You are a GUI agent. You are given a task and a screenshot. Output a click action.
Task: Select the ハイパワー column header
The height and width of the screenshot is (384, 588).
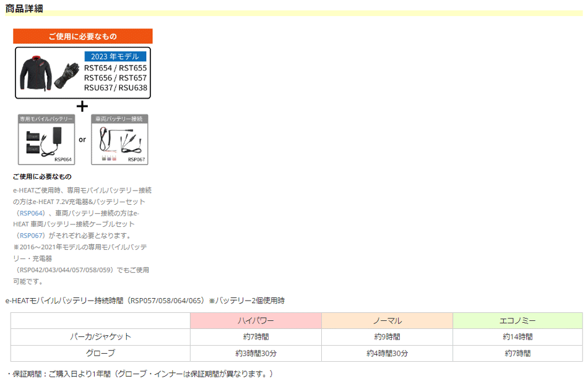[256, 321]
